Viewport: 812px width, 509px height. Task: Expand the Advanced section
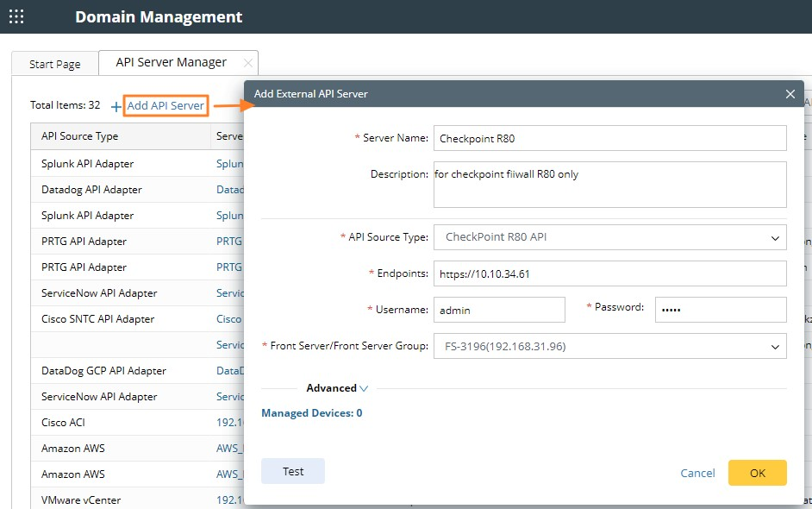coord(337,388)
